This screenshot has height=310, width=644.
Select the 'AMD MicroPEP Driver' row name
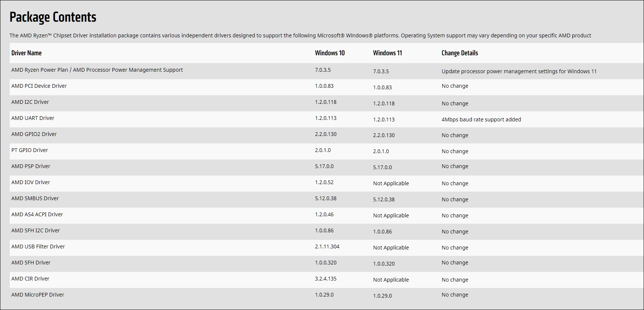click(x=38, y=295)
